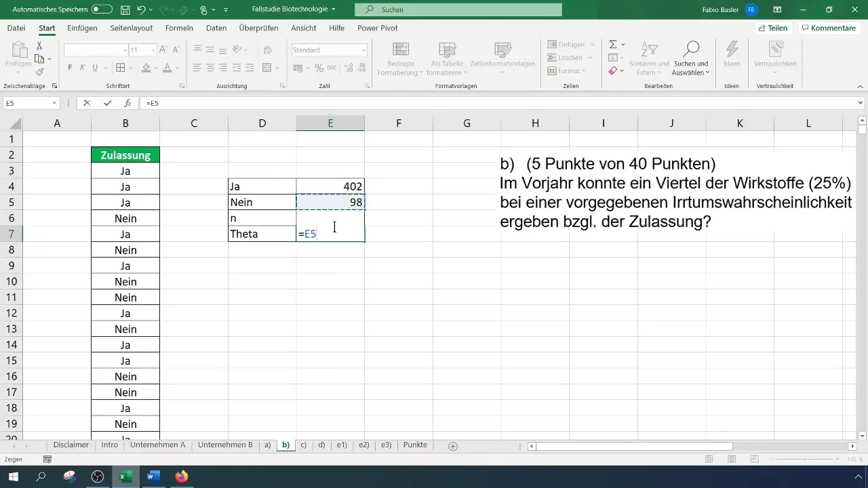Cancel formula entry with X icon
The image size is (868, 488).
point(87,103)
